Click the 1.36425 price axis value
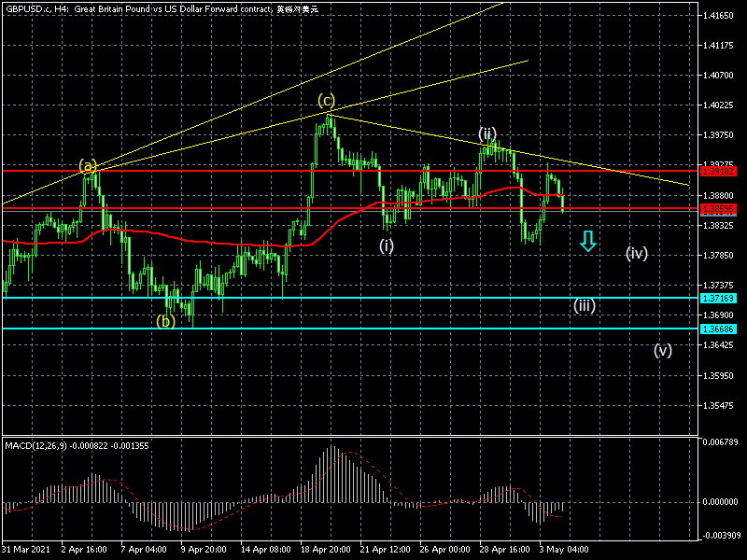This screenshot has height=560, width=747. pos(718,344)
